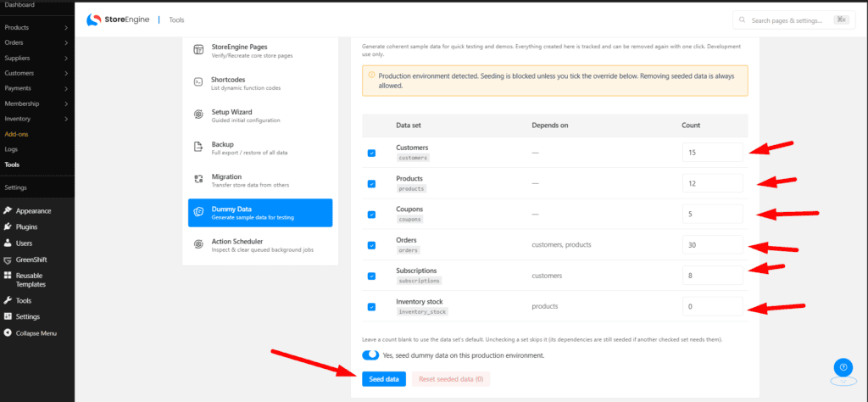Click the Shortcodes terminal icon
Screen dimensions: 868x402
coord(198,82)
